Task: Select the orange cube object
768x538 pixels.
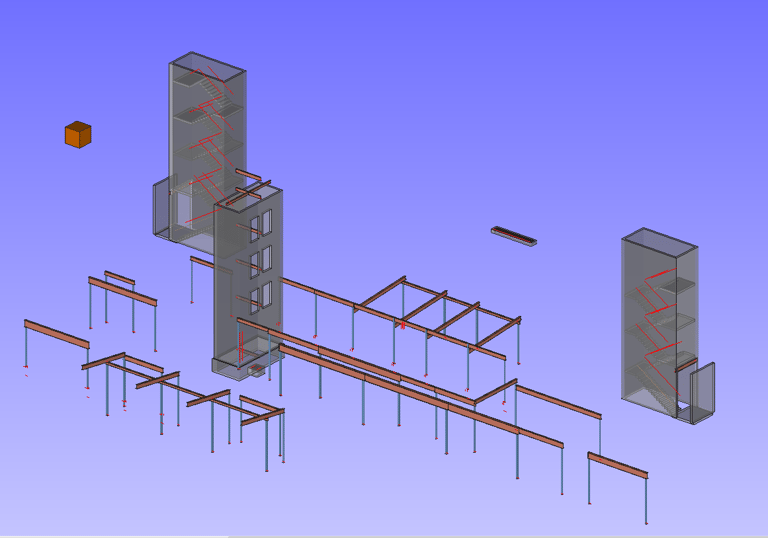Action: tap(78, 135)
